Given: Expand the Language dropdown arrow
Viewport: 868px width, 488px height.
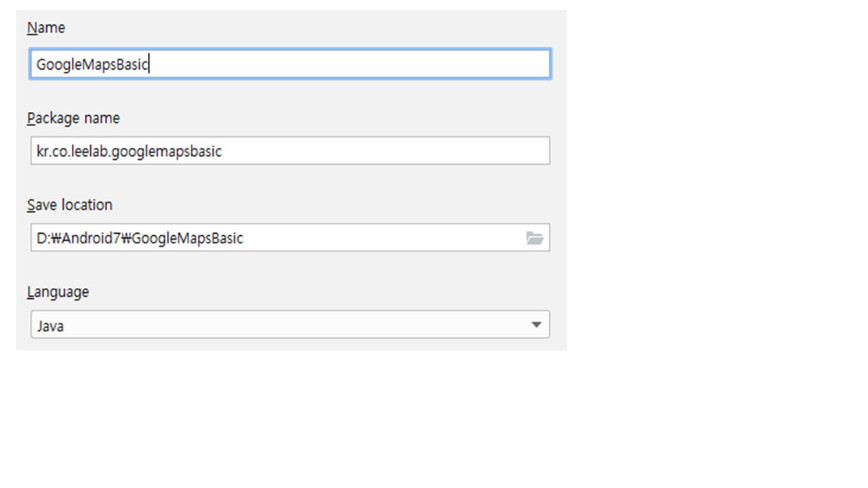Looking at the screenshot, I should pyautogui.click(x=536, y=325).
